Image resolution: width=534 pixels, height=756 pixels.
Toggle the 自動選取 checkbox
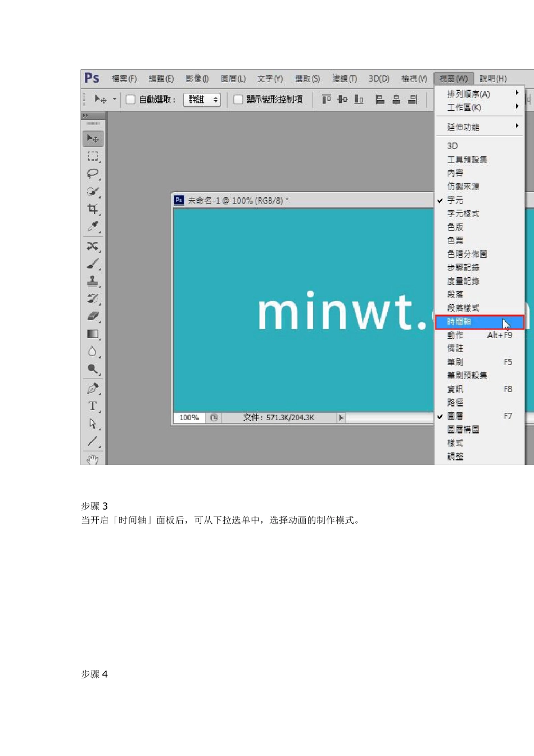[130, 100]
